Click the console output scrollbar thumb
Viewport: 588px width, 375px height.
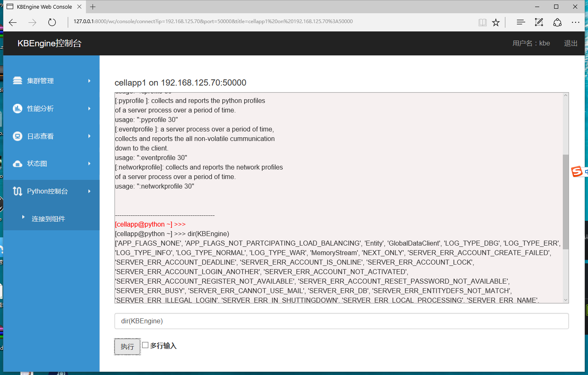[566, 202]
